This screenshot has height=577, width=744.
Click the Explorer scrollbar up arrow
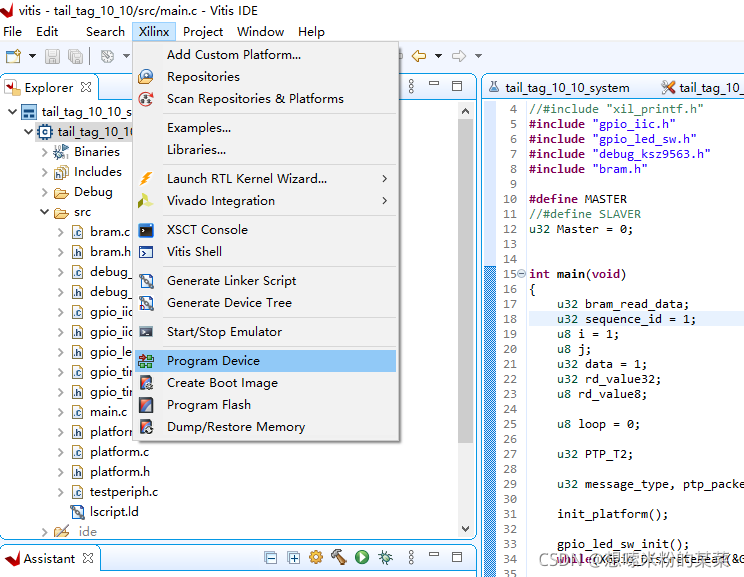(x=465, y=112)
